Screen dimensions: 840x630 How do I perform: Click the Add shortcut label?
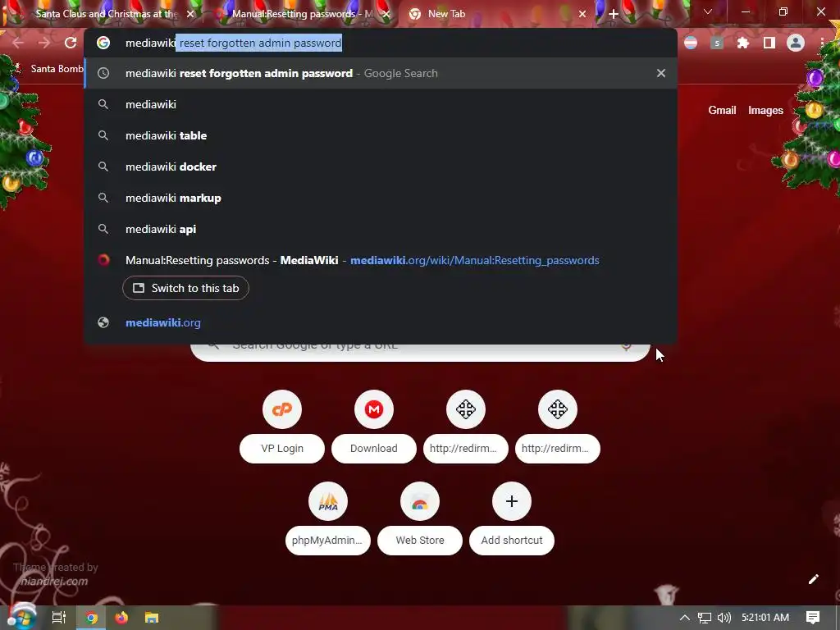[x=512, y=541]
